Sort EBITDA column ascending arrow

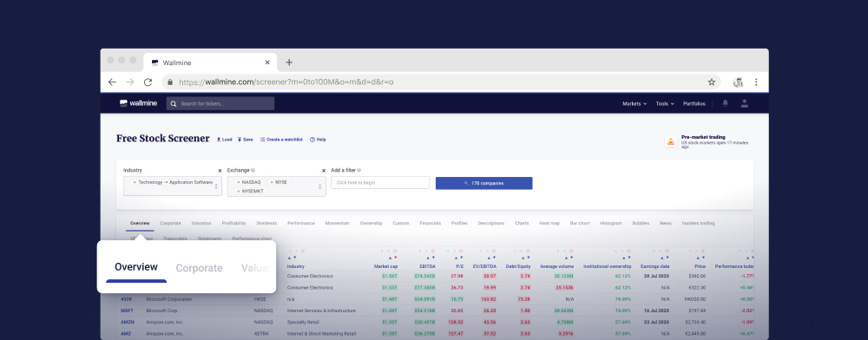(x=428, y=258)
